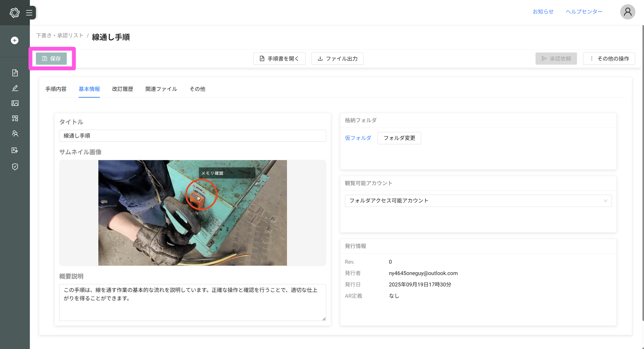The image size is (644, 349).
Task: Open the users sidebar icon
Action: coord(15,133)
